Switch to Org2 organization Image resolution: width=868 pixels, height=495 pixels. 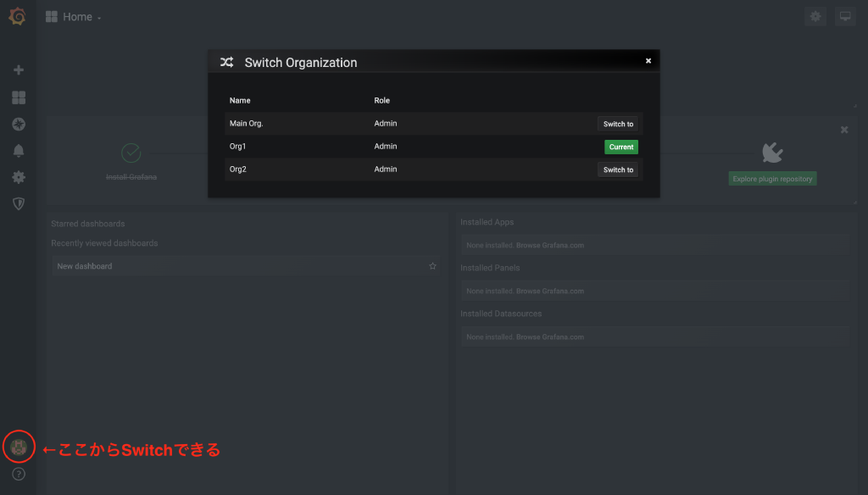(x=618, y=170)
